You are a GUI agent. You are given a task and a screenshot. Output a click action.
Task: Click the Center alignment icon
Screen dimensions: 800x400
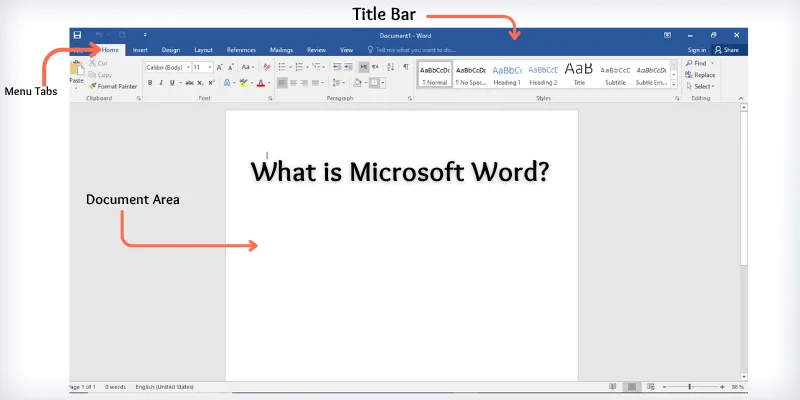tap(293, 83)
